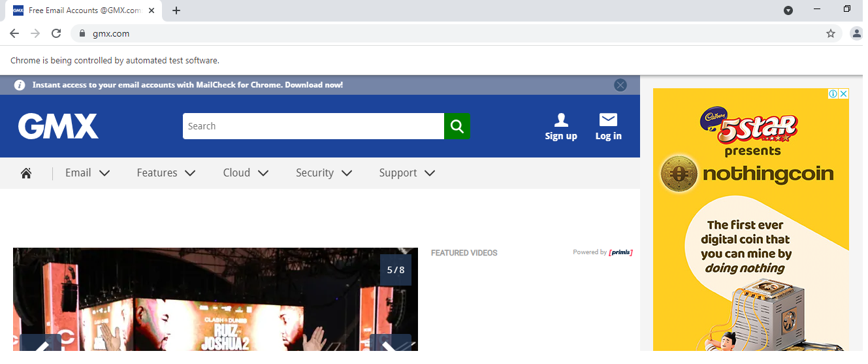This screenshot has height=364, width=868.
Task: Go to the GMX home icon
Action: (26, 173)
